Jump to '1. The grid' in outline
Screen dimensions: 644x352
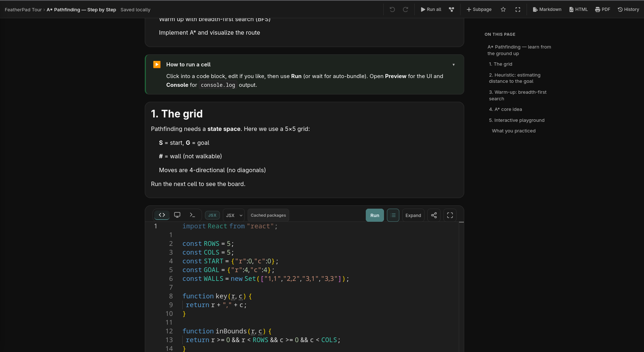coord(501,64)
